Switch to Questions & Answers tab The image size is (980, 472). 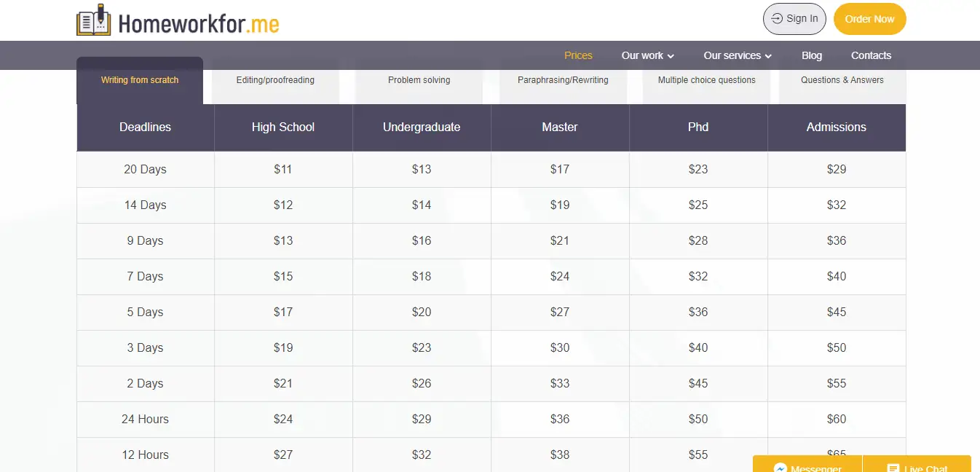842,80
